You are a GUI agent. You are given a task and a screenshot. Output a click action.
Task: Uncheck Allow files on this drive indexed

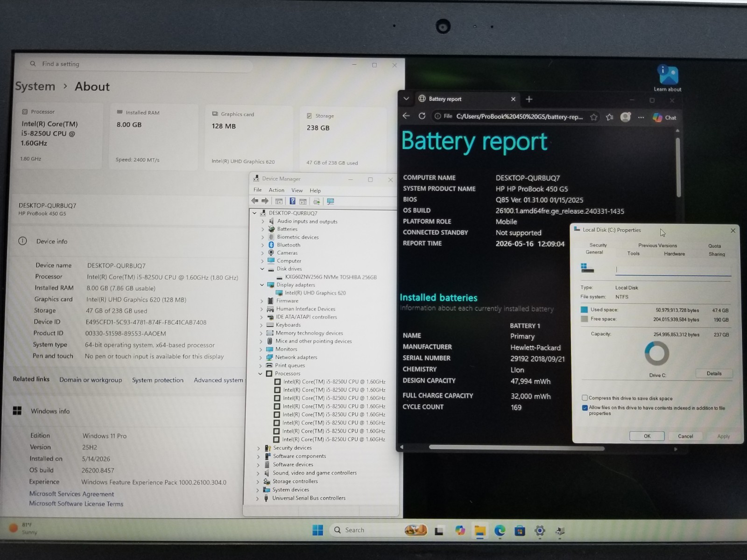pos(585,407)
